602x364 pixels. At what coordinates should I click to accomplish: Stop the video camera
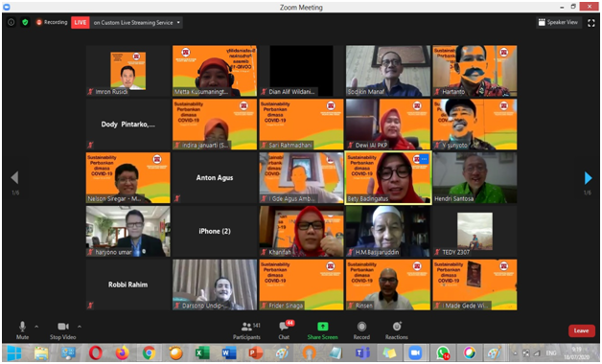click(x=63, y=330)
